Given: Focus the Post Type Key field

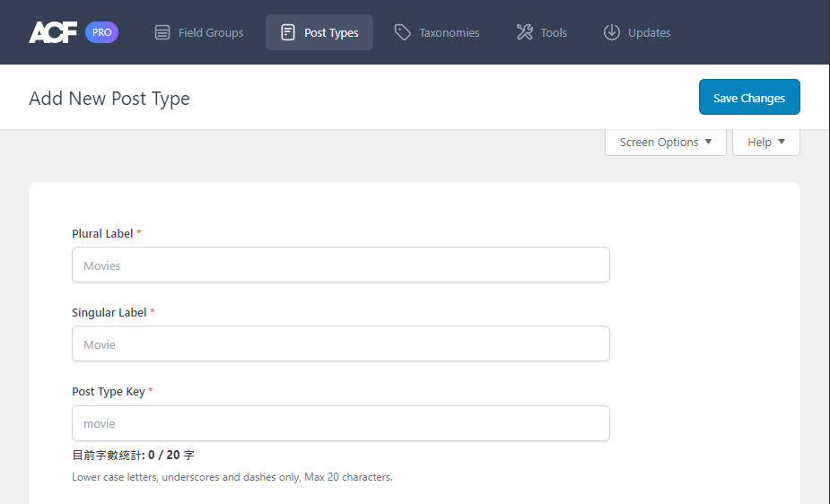Looking at the screenshot, I should point(341,423).
